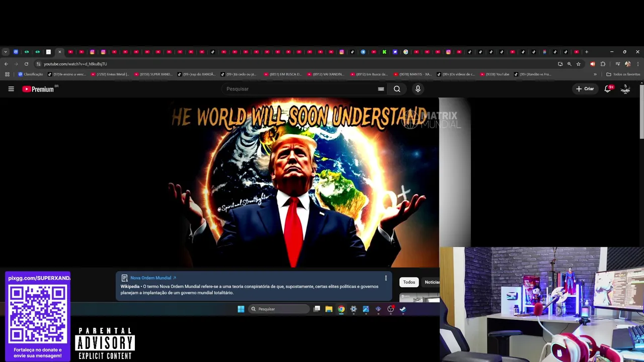Open Steam from taskbar
This screenshot has height=362, width=644.
[403, 309]
